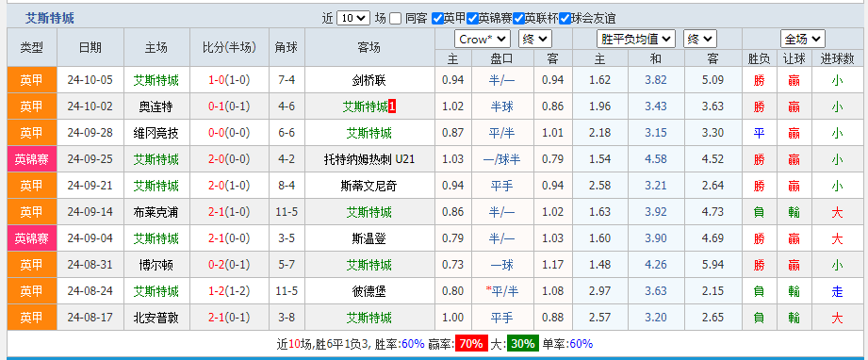
Task: Click the 盘口 column header
Action: 502,58
